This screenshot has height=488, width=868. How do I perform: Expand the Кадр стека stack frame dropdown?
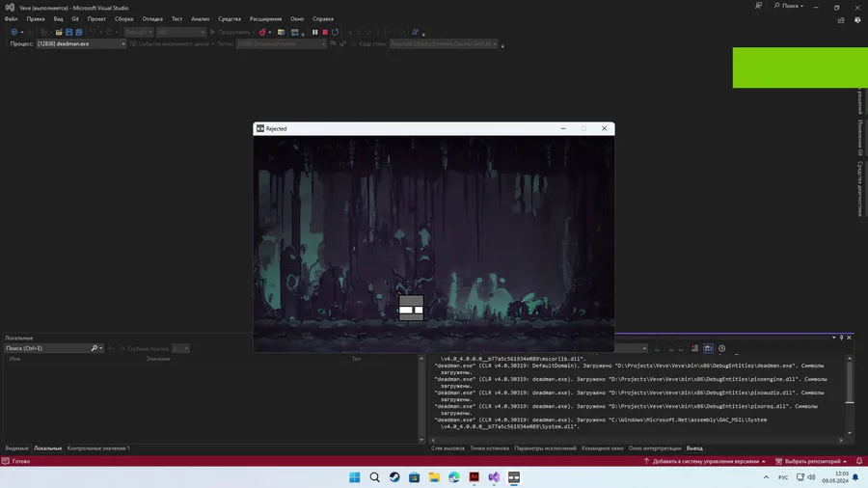click(x=495, y=43)
